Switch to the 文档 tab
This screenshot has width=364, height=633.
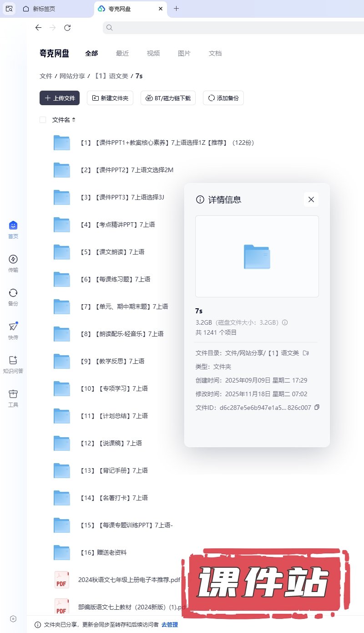pos(215,53)
